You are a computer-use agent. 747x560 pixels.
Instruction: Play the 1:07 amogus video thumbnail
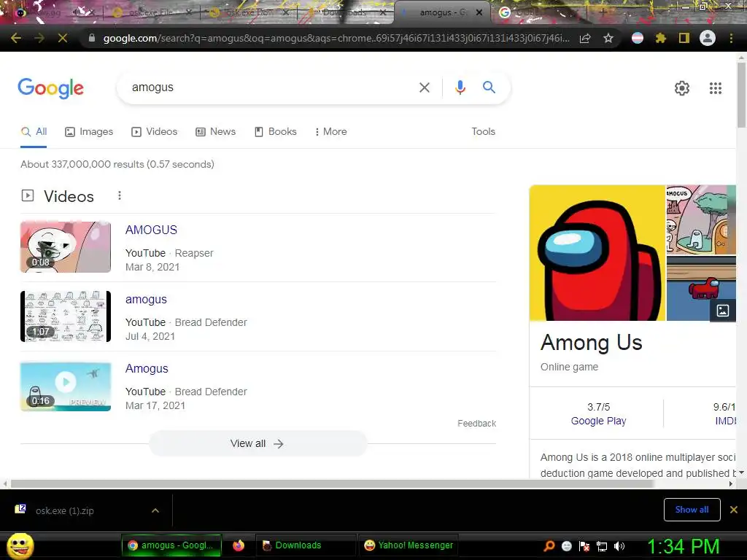pyautogui.click(x=66, y=316)
